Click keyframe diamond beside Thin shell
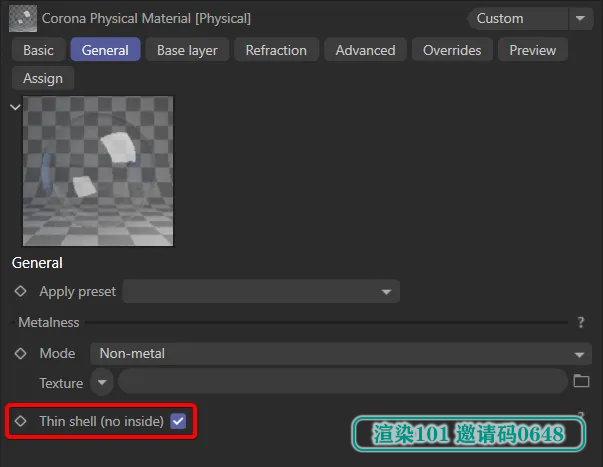 pos(20,421)
